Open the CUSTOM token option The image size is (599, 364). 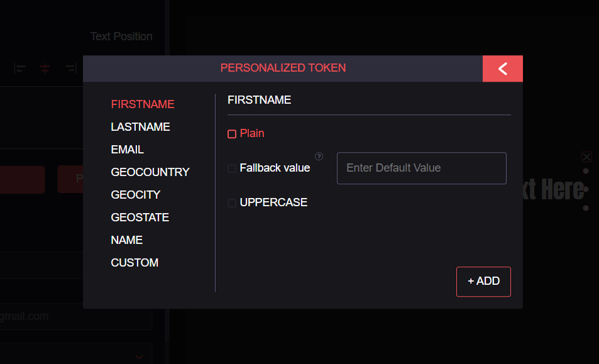[x=135, y=263]
